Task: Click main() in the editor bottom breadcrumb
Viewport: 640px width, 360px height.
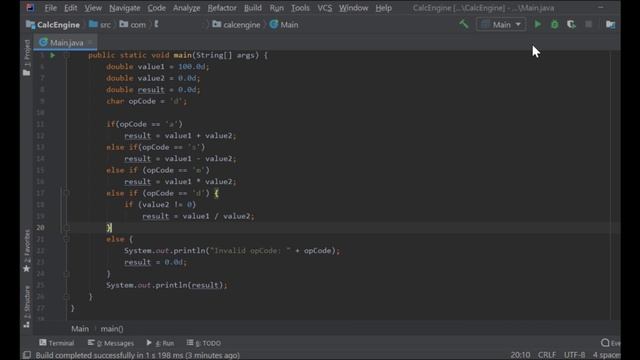Action: point(111,329)
